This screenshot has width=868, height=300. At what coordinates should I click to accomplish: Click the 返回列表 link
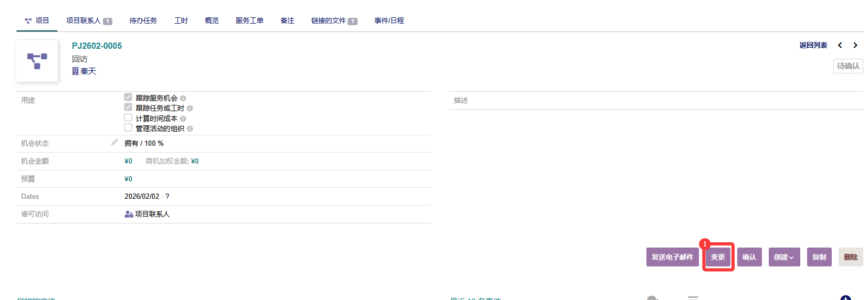click(x=813, y=46)
